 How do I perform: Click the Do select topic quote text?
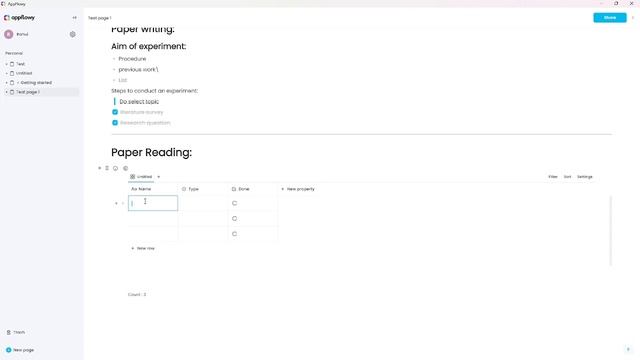pos(139,101)
